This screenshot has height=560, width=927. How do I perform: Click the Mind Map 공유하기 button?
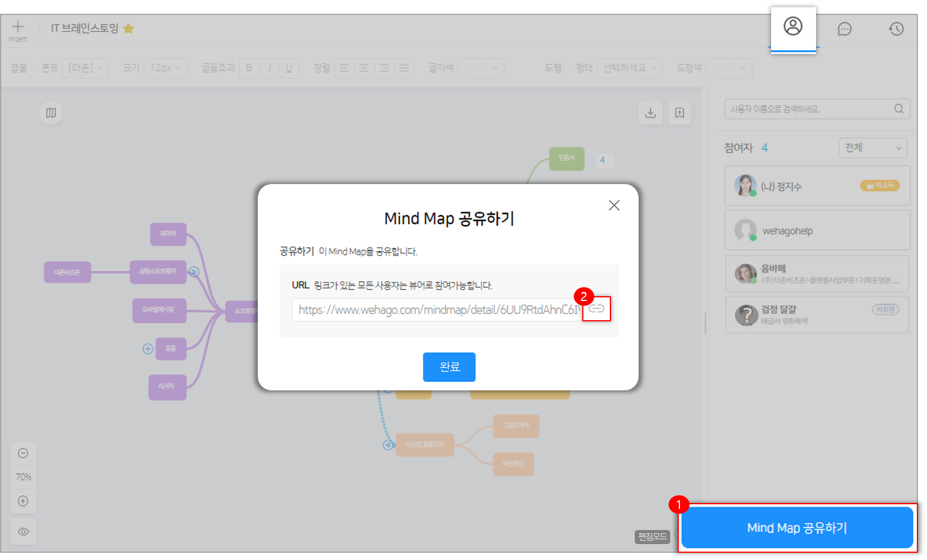(x=797, y=528)
